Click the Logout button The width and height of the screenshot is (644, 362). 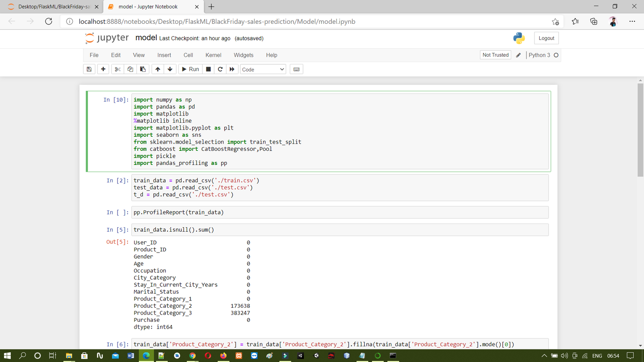[546, 38]
